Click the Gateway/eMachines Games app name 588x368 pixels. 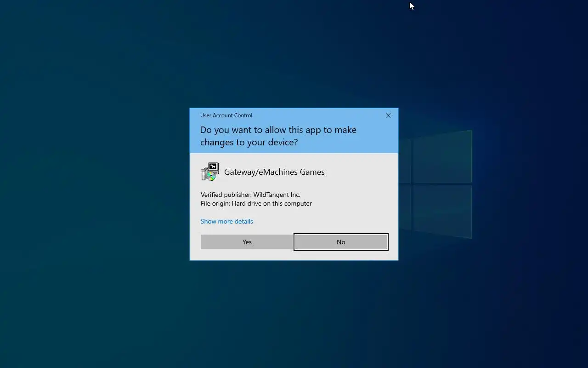[x=274, y=172]
